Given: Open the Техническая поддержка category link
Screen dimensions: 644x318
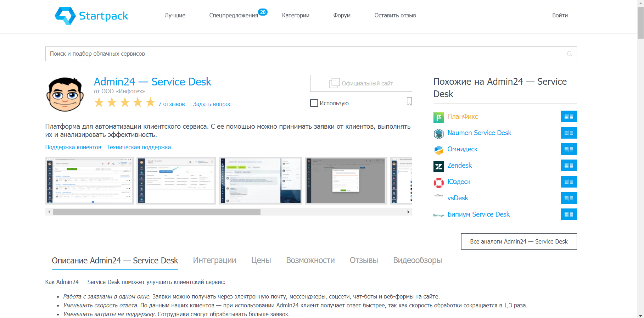Looking at the screenshot, I should [x=139, y=147].
